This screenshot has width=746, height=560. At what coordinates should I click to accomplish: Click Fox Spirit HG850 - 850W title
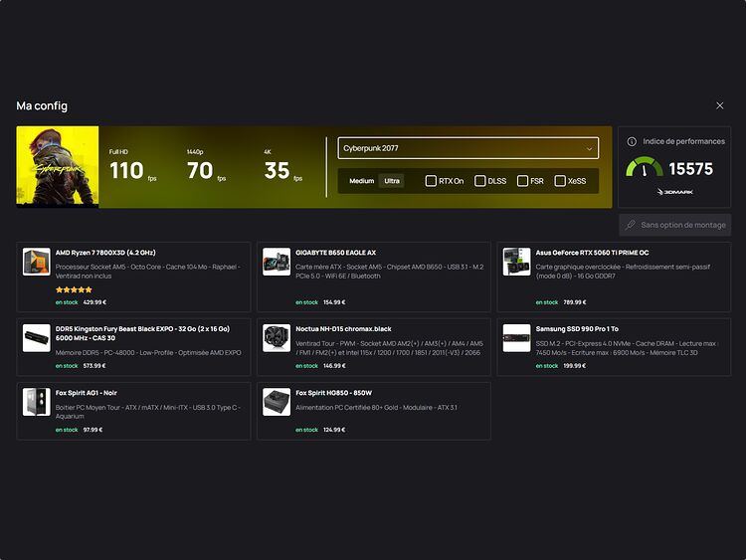[333, 393]
